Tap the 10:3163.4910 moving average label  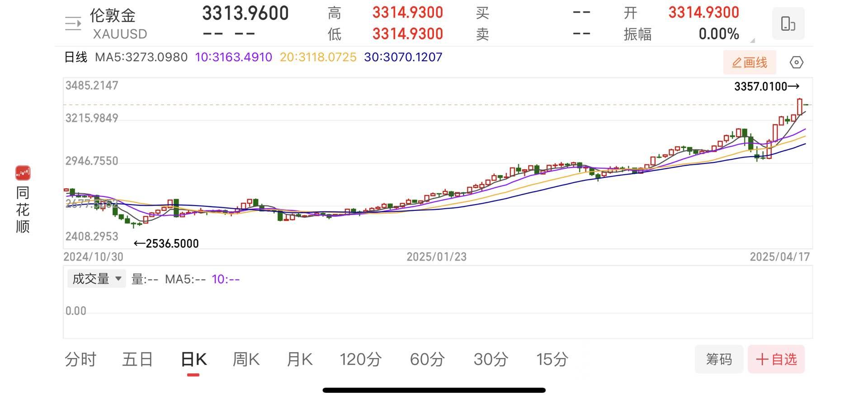234,57
